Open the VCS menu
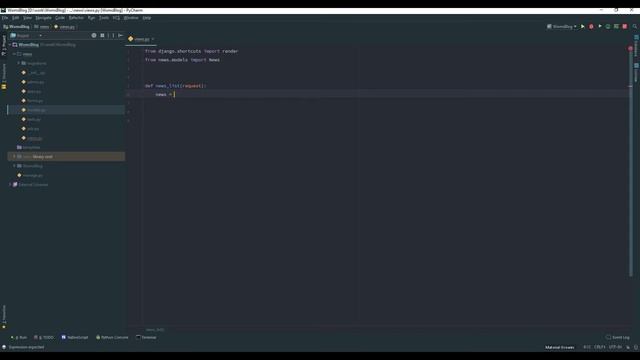640x360 pixels. point(116,18)
